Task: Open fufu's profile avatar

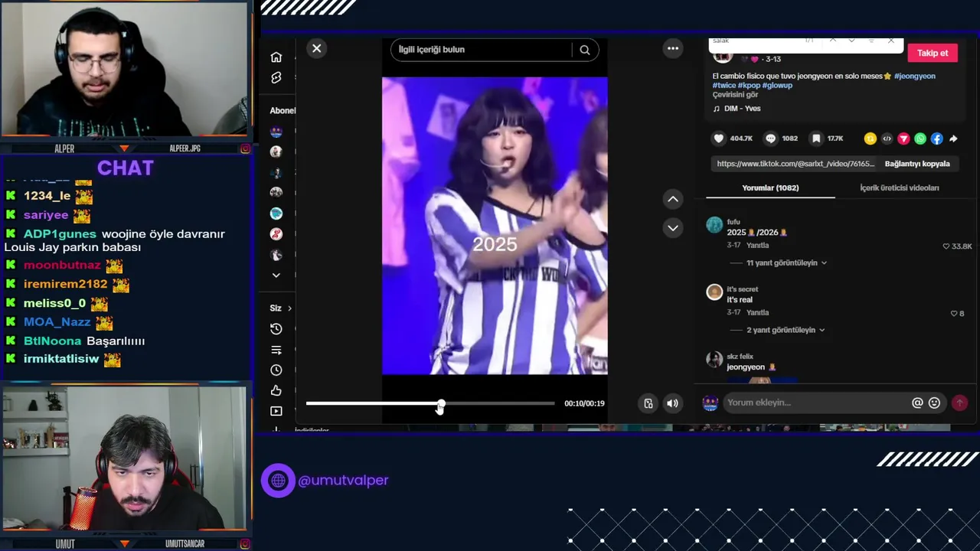Action: pyautogui.click(x=714, y=225)
